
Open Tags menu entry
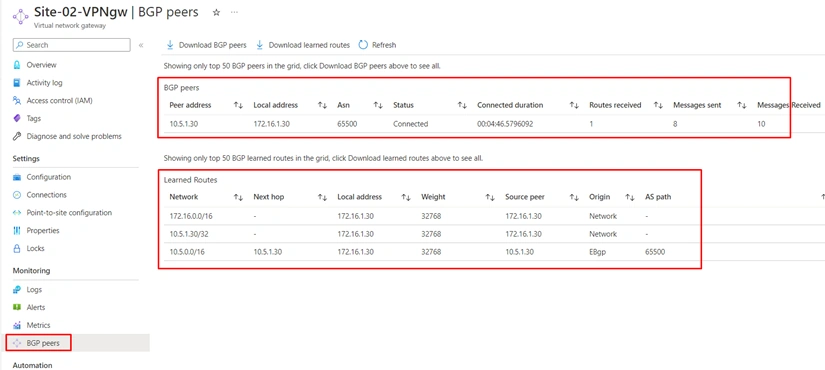pyautogui.click(x=34, y=118)
